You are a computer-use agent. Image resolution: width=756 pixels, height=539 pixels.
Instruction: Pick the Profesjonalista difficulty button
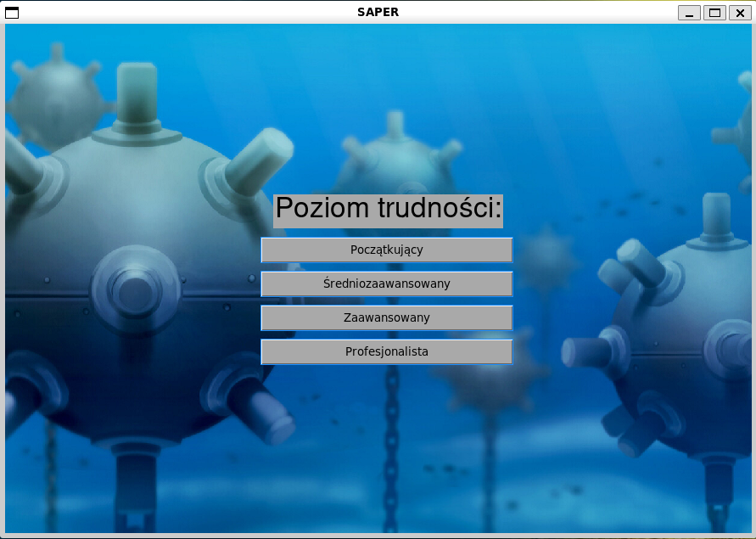point(387,351)
